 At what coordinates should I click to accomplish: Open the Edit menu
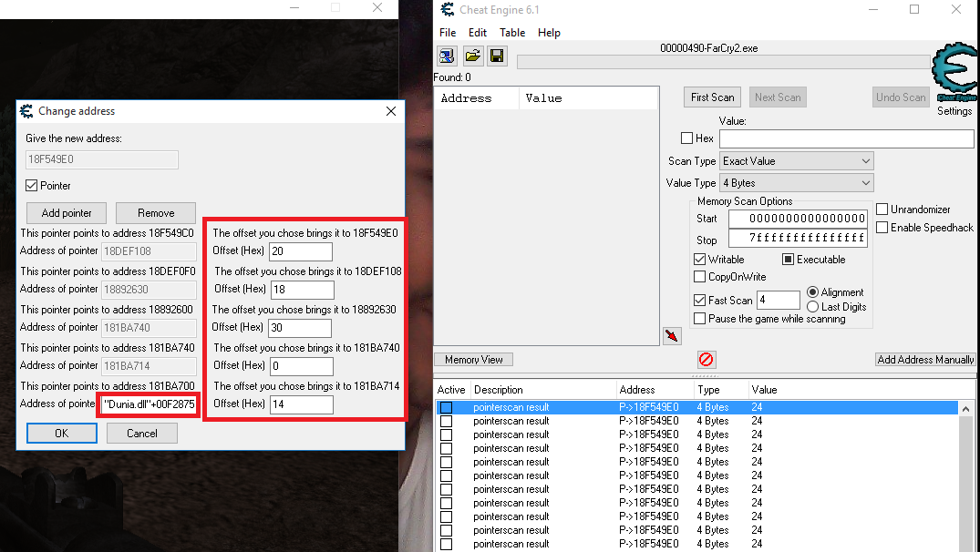click(478, 33)
